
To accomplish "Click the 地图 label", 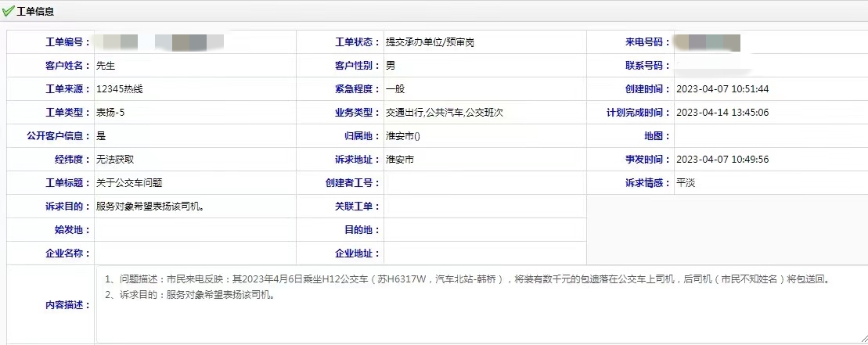I will click(657, 136).
